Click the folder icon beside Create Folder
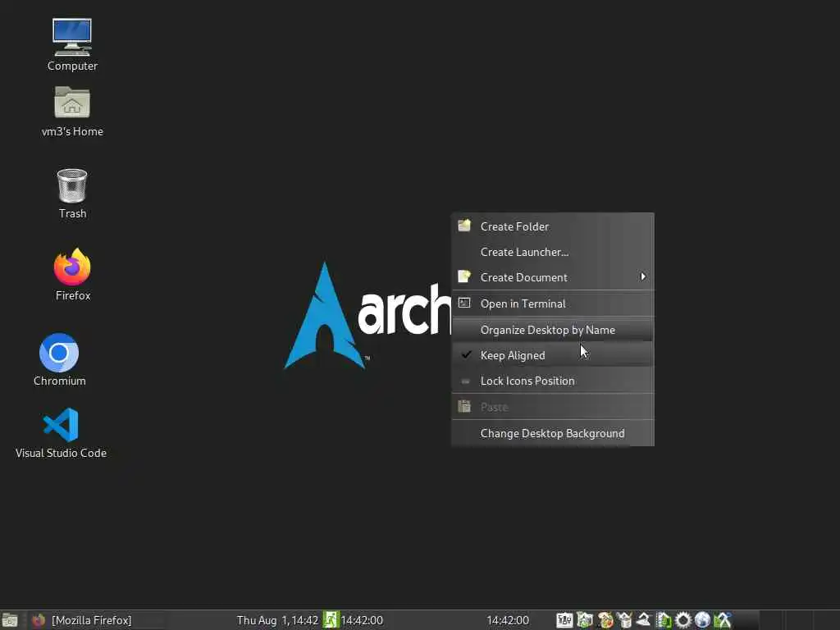The image size is (840, 630). 464,226
